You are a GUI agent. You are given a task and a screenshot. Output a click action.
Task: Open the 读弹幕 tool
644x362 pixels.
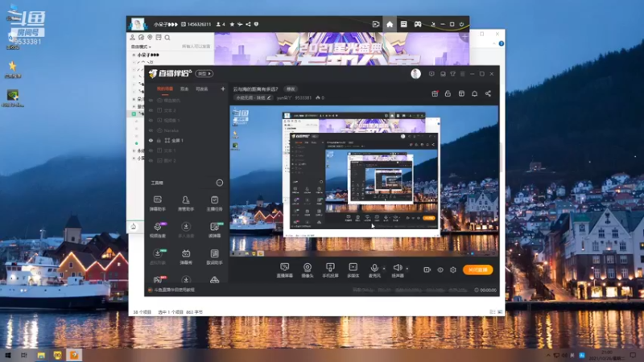click(x=214, y=230)
